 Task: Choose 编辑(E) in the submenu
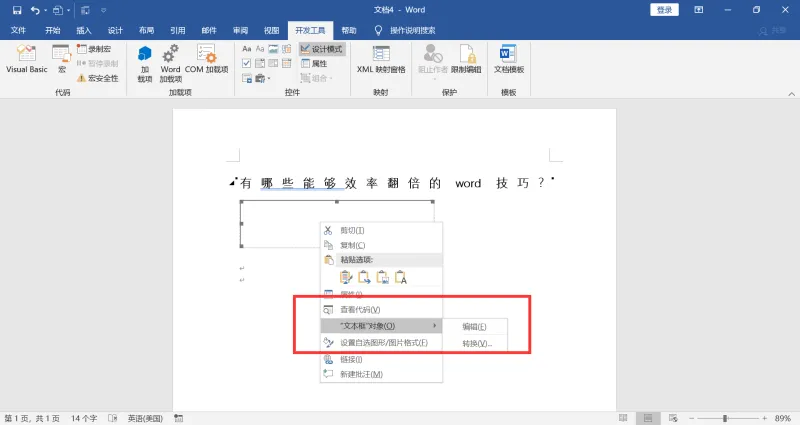(474, 327)
